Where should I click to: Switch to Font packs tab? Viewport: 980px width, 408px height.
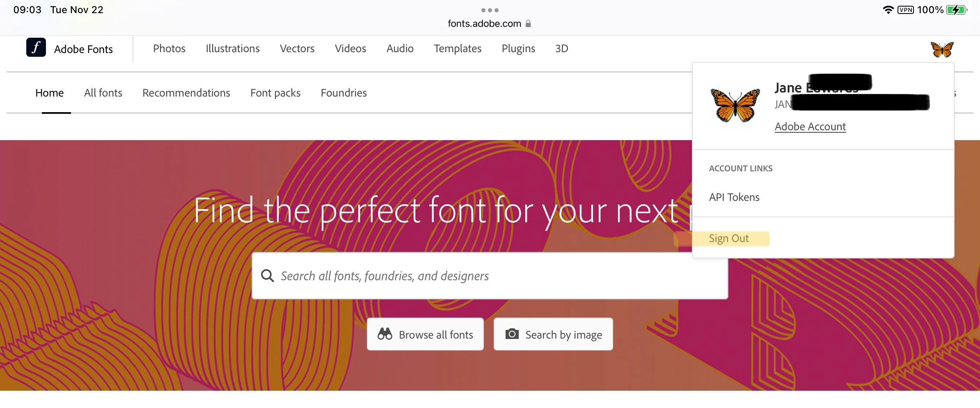click(275, 93)
